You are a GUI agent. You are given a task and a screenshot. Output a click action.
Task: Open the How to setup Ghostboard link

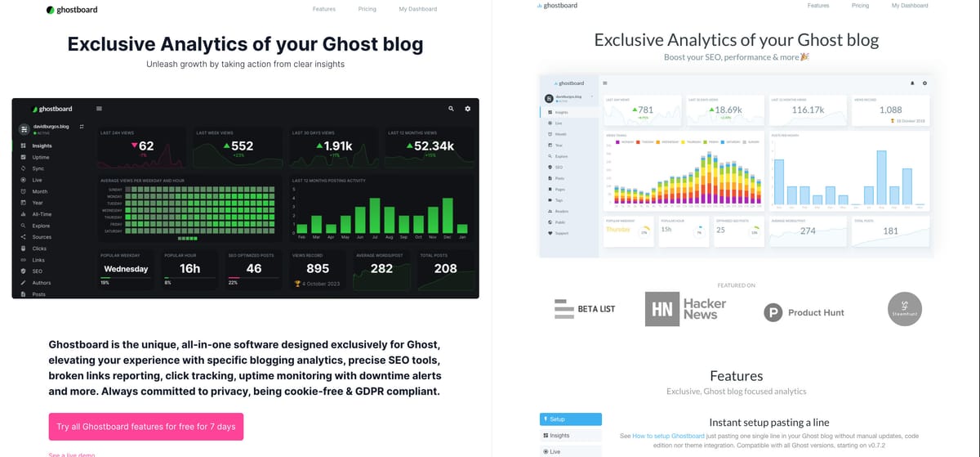point(668,437)
